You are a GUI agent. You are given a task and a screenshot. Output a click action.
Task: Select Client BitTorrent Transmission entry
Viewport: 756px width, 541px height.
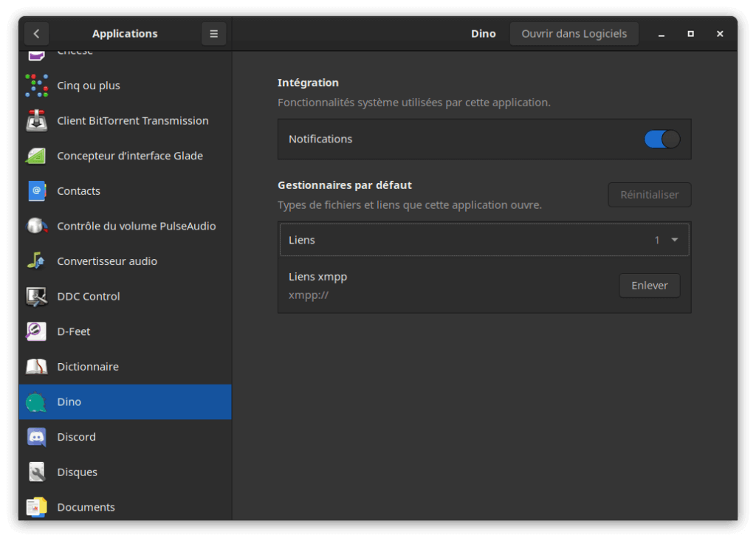[126, 120]
